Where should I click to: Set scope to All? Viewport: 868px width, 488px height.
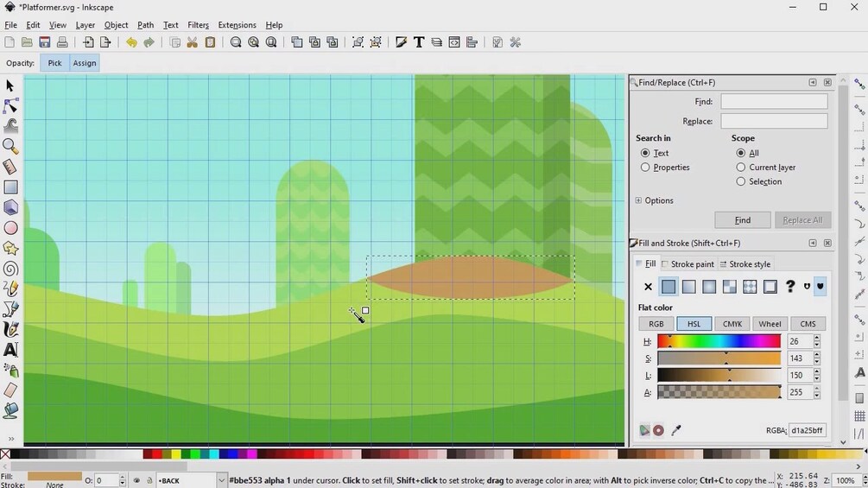pyautogui.click(x=741, y=153)
